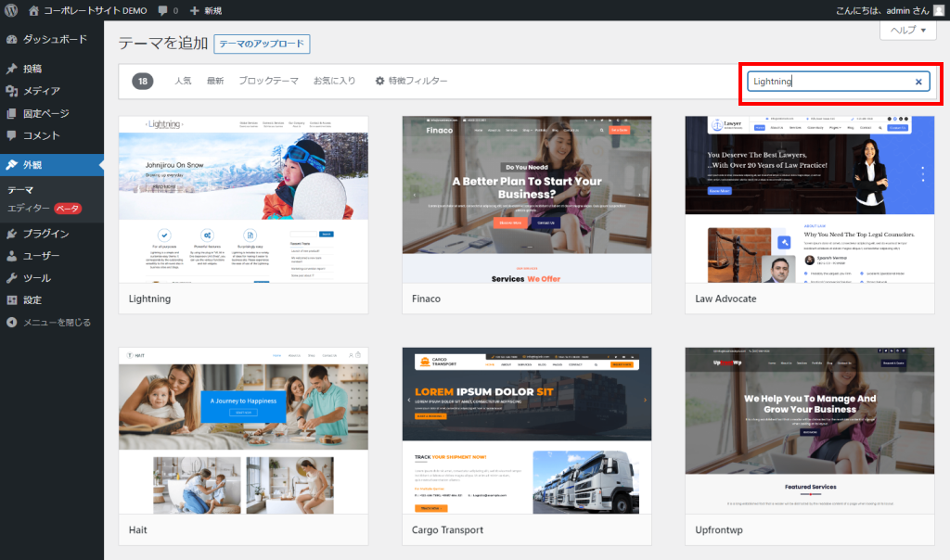Screen dimensions: 950x560
Task: Open the エディター editor beta link
Action: [x=28, y=209]
